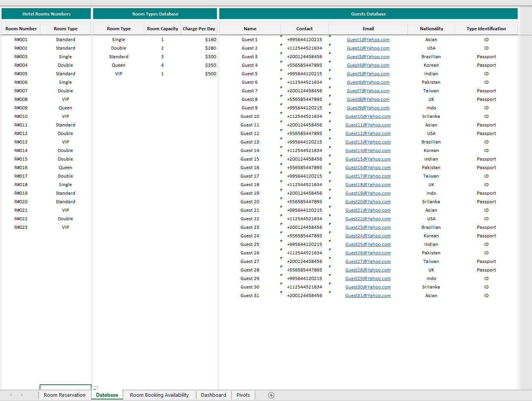Click the $350 charge cell
532x401 pixels.
point(199,65)
